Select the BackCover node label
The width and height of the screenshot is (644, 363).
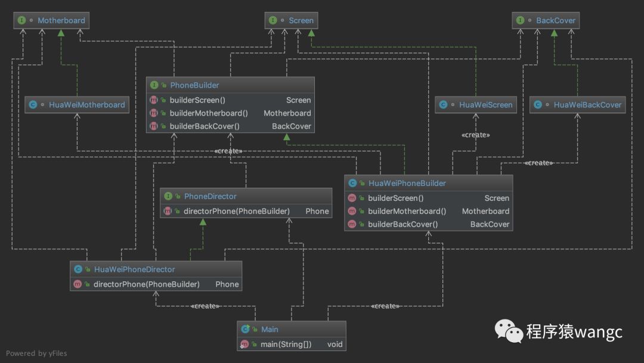556,20
